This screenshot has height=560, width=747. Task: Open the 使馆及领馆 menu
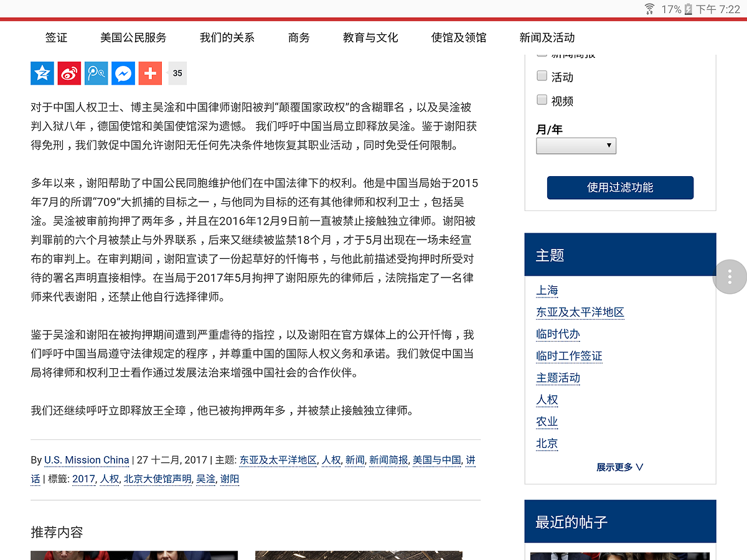pos(459,37)
